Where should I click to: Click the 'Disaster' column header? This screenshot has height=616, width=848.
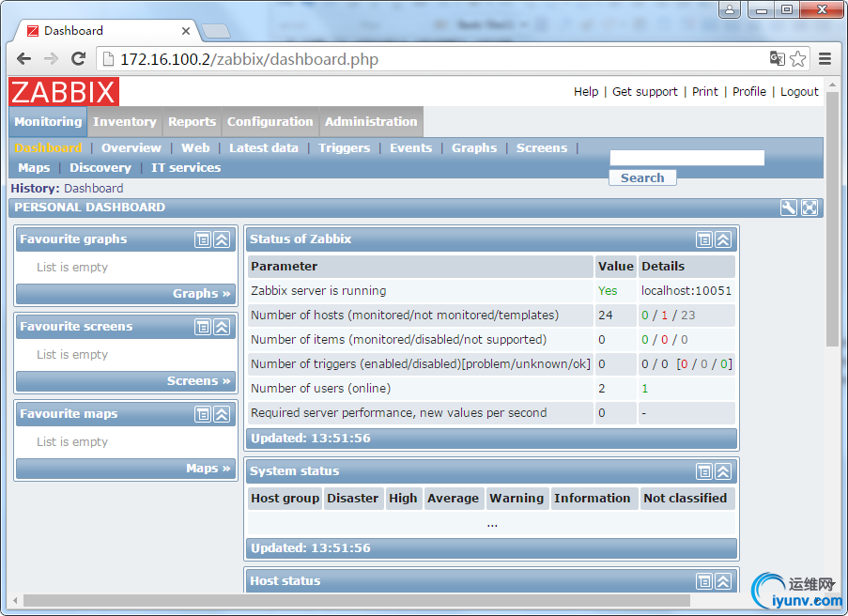[352, 498]
